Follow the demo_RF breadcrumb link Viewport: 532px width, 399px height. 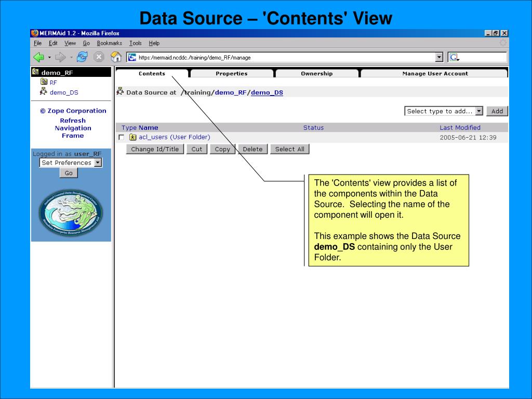coord(231,92)
